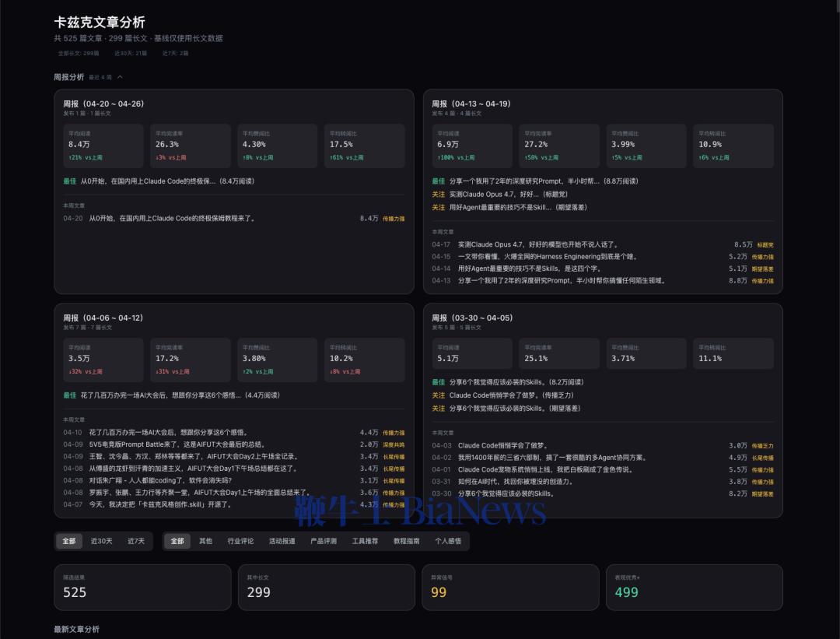
Task: Select the 全部 category filter tab
Action: 177,541
